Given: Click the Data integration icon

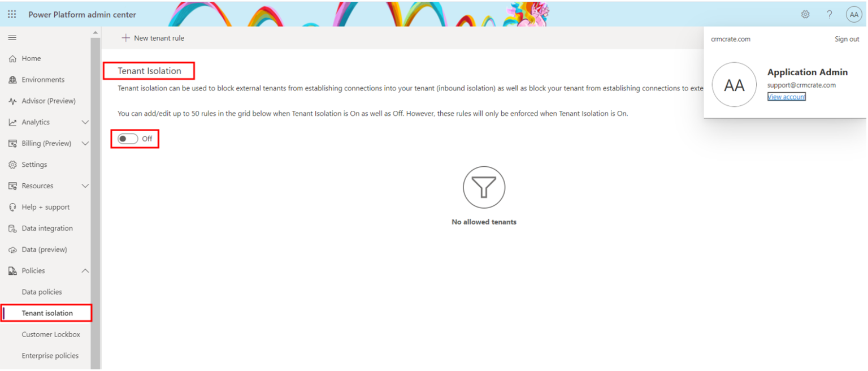Looking at the screenshot, I should tap(12, 228).
